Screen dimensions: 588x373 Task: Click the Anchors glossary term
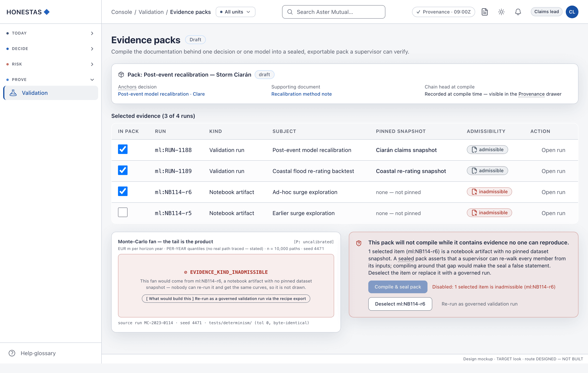tap(127, 87)
